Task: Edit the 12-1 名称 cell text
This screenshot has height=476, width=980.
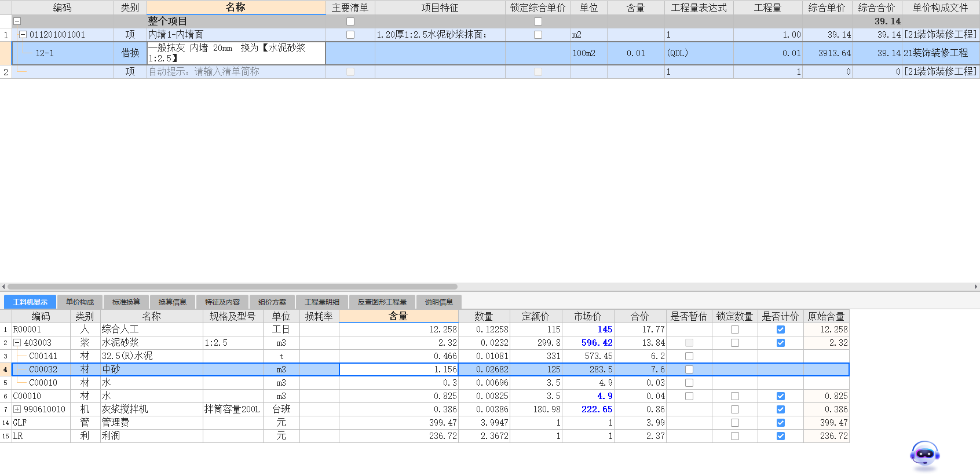Action: tap(236, 53)
